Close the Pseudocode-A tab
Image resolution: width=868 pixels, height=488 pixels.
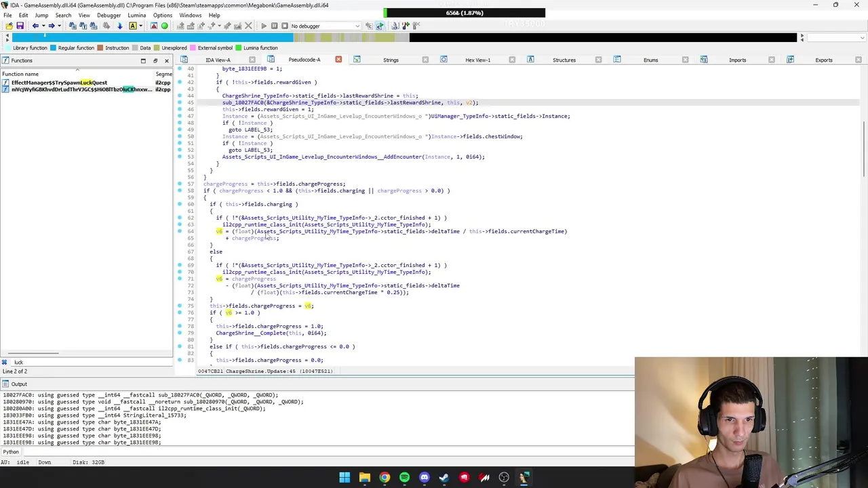(x=338, y=60)
